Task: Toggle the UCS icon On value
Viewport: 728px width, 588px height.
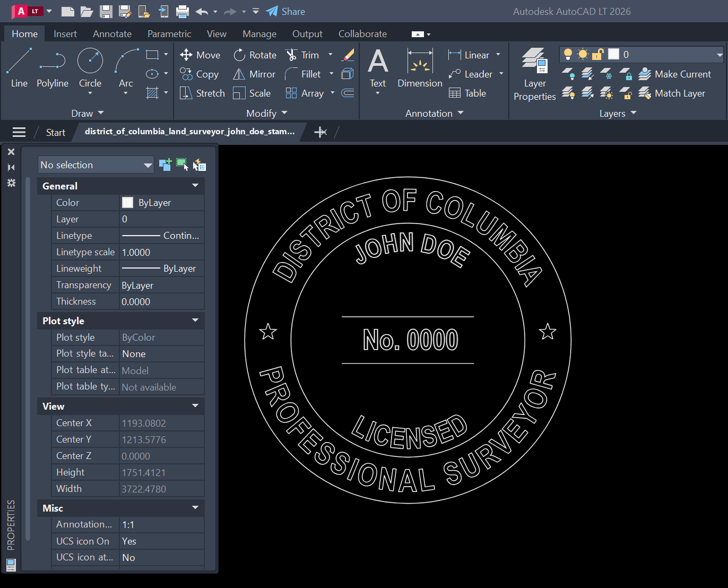Action: [x=162, y=541]
